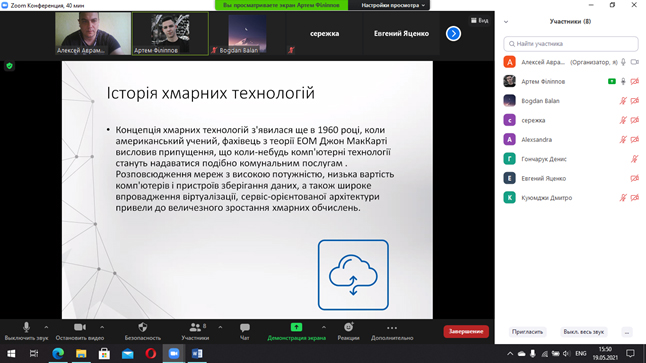Screen dimensions: 646x363
Task: Stop the video camera
Action: [80, 327]
